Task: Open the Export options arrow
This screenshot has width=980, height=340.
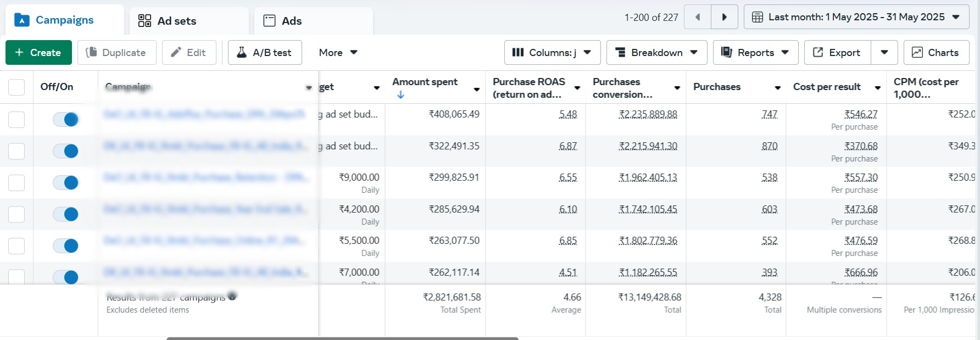Action: [884, 53]
